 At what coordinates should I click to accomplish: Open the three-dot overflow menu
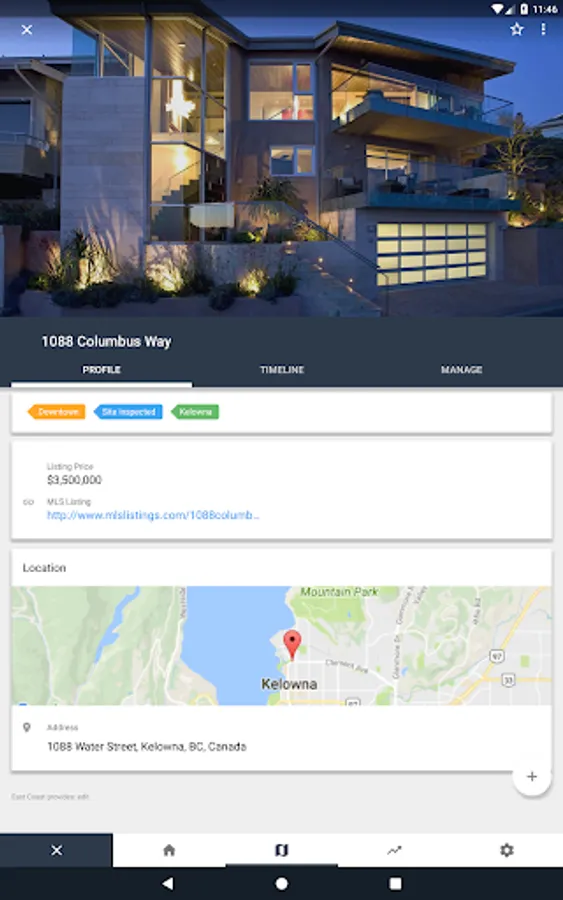click(543, 29)
